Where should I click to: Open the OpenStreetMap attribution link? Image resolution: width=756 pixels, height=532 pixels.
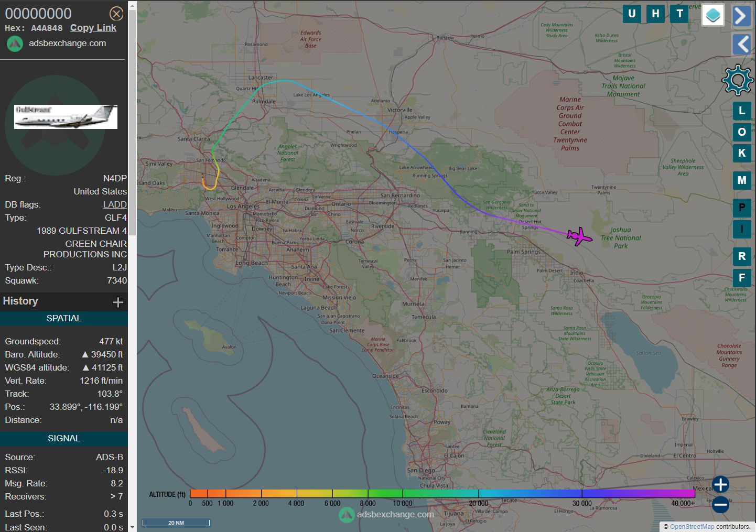[692, 527]
